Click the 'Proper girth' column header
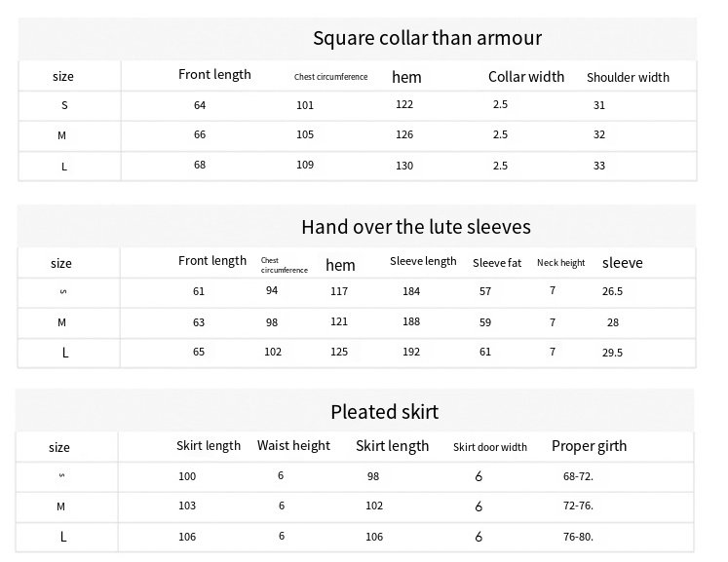The width and height of the screenshot is (728, 562). (589, 446)
